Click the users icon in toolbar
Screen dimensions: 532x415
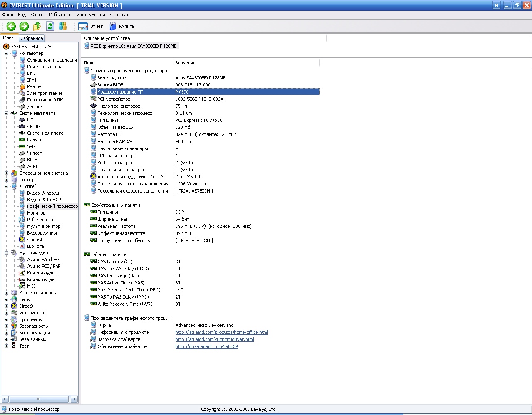[x=63, y=26]
